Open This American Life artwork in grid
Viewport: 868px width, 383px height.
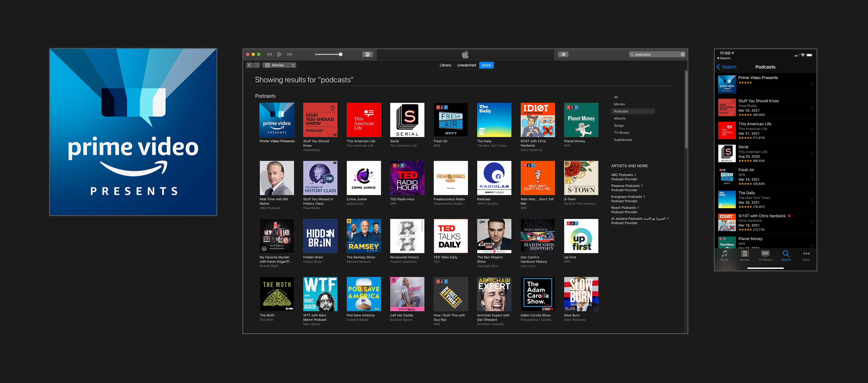click(x=364, y=120)
